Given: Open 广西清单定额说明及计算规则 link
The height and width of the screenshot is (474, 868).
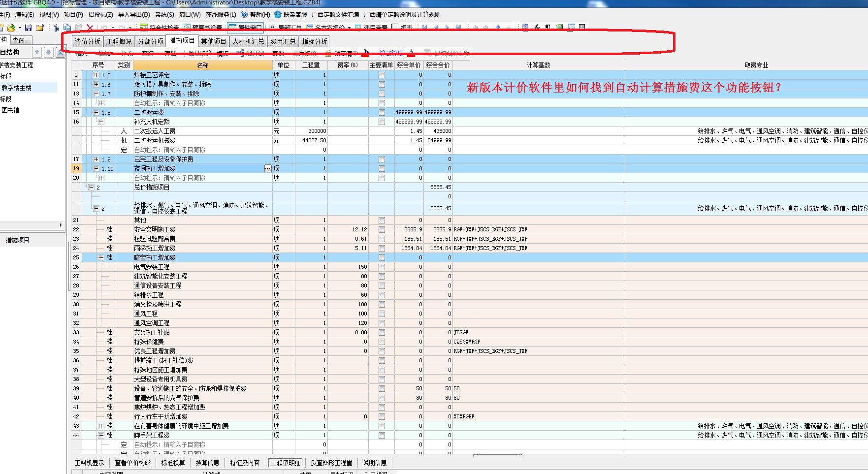Looking at the screenshot, I should (x=402, y=15).
